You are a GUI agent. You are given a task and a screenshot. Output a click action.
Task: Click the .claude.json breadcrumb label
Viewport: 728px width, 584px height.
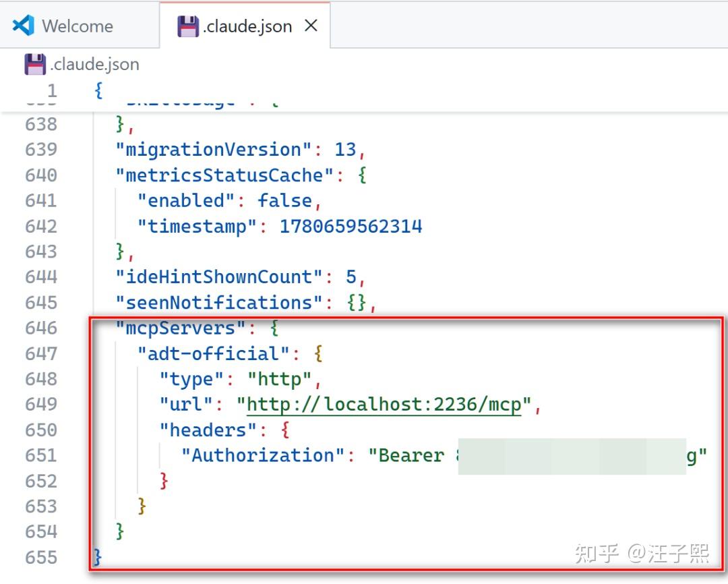(95, 65)
